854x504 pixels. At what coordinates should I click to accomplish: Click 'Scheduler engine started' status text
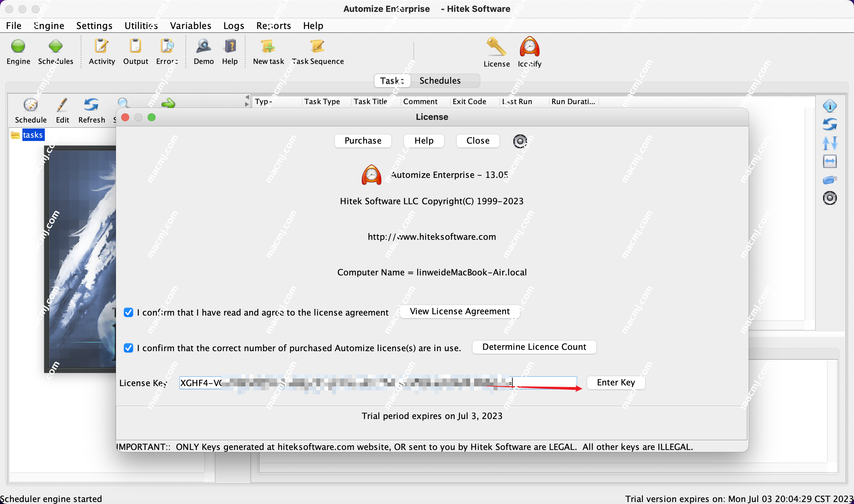coord(51,499)
